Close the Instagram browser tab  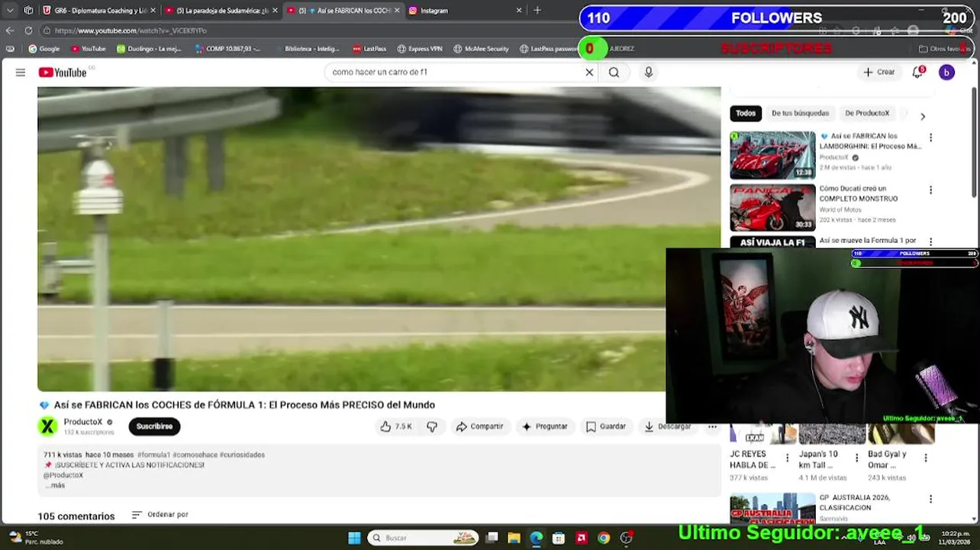519,10
